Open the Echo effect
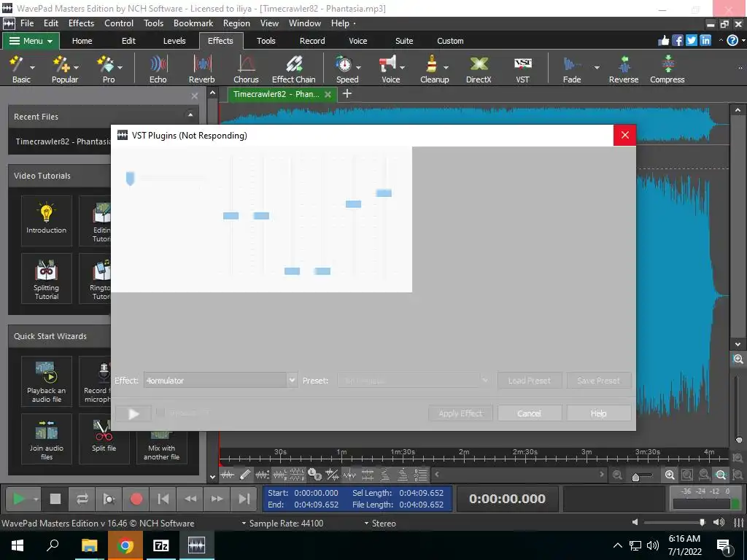Image resolution: width=747 pixels, height=560 pixels. (x=158, y=69)
